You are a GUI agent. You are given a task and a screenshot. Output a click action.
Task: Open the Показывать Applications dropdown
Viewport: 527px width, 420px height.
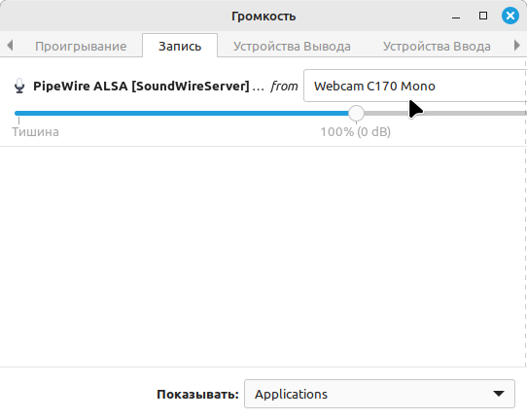[x=379, y=394]
